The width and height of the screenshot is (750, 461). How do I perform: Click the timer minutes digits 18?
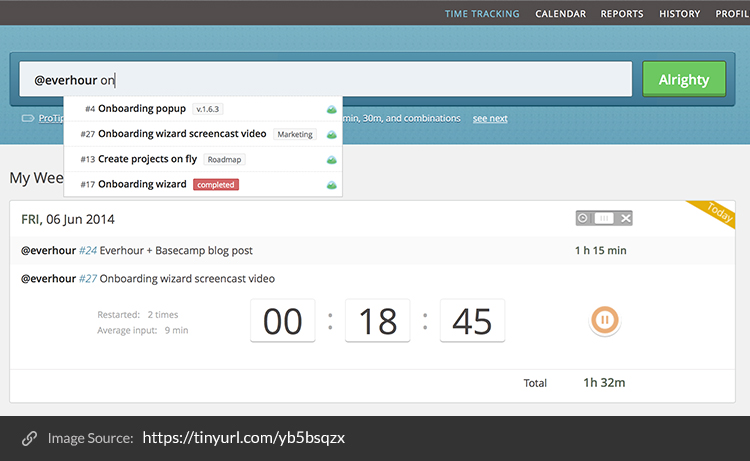point(377,321)
